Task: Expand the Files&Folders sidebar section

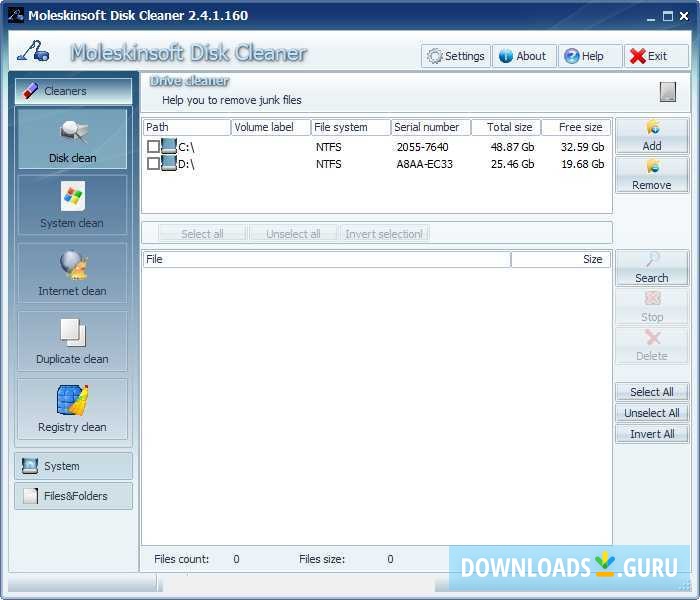Action: tap(74, 496)
